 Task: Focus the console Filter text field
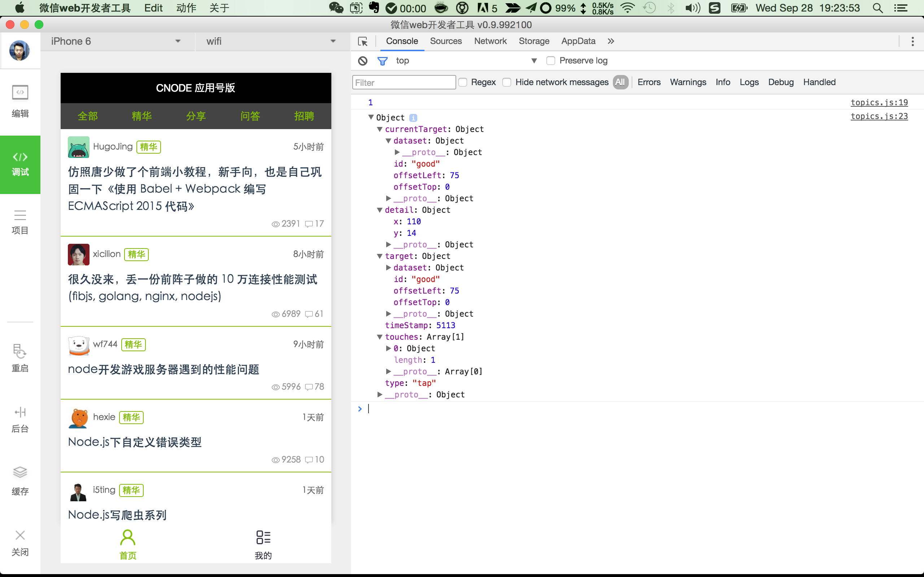(404, 83)
